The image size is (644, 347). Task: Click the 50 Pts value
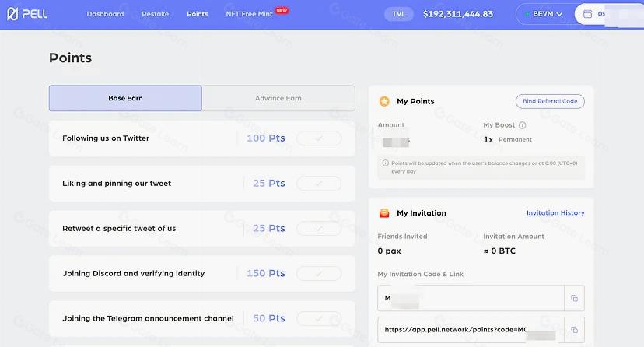[x=269, y=318]
